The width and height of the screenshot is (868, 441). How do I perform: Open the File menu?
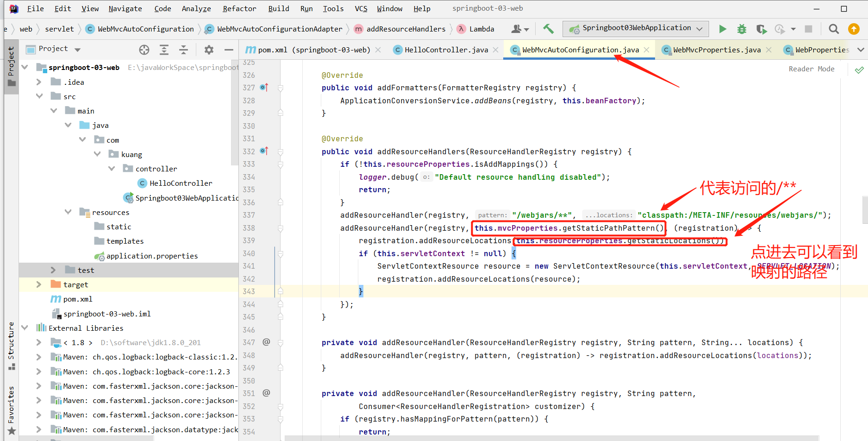tap(35, 8)
